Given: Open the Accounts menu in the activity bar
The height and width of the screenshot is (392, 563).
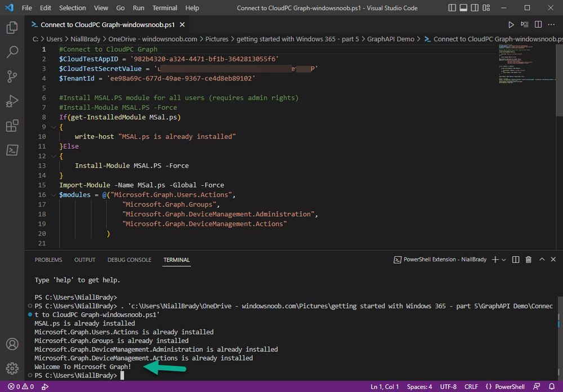Looking at the screenshot, I should pos(12,344).
